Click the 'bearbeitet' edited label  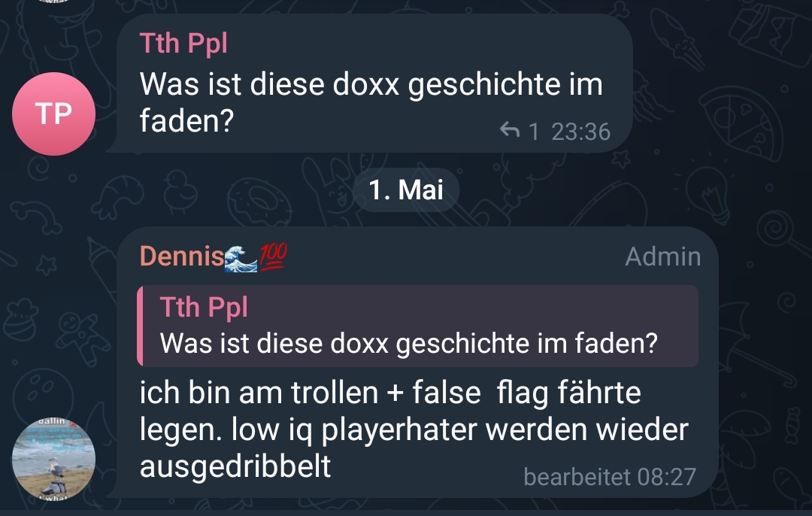click(578, 476)
